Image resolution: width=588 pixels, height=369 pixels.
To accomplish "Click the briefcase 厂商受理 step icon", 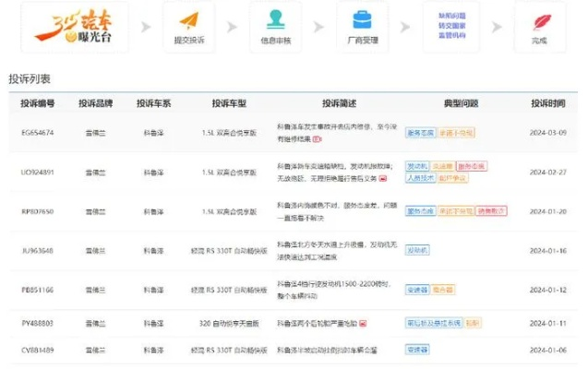I will click(362, 20).
